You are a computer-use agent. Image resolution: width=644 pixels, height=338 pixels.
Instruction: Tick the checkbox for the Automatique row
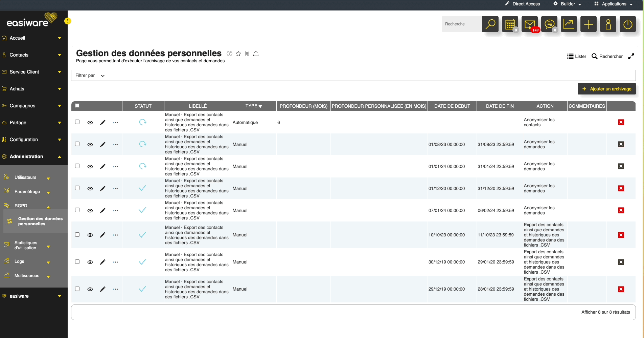pyautogui.click(x=77, y=122)
